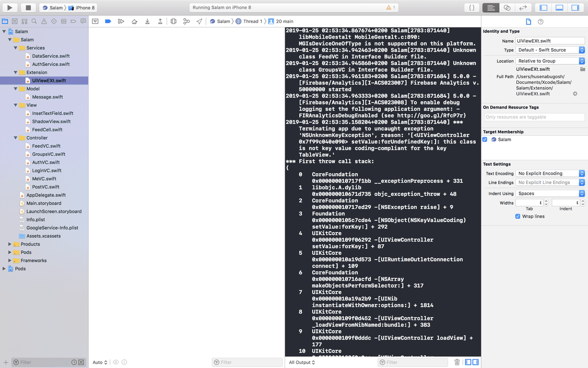The image size is (588, 368).
Task: Show the Quick Help inspector tab
Action: pyautogui.click(x=540, y=22)
